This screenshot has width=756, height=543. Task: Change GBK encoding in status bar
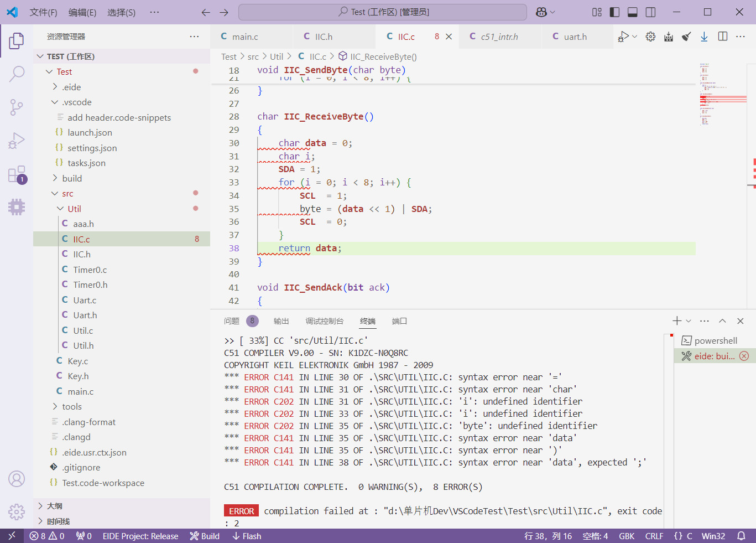click(x=627, y=536)
